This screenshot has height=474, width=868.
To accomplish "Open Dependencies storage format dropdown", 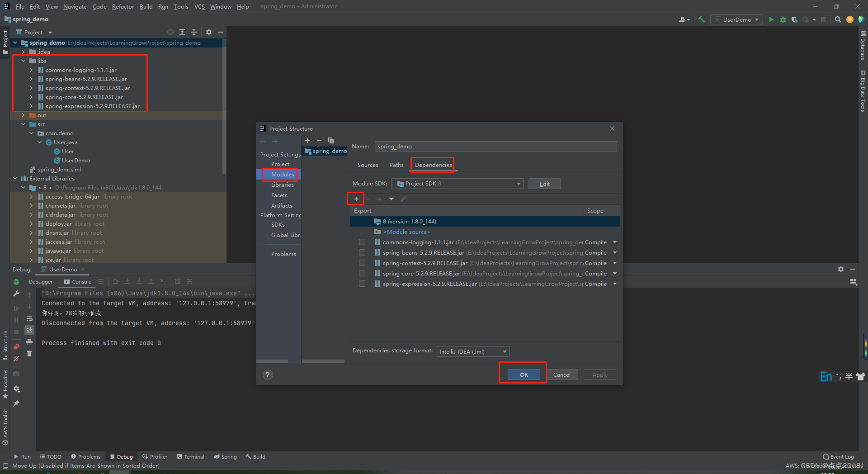I will point(473,351).
